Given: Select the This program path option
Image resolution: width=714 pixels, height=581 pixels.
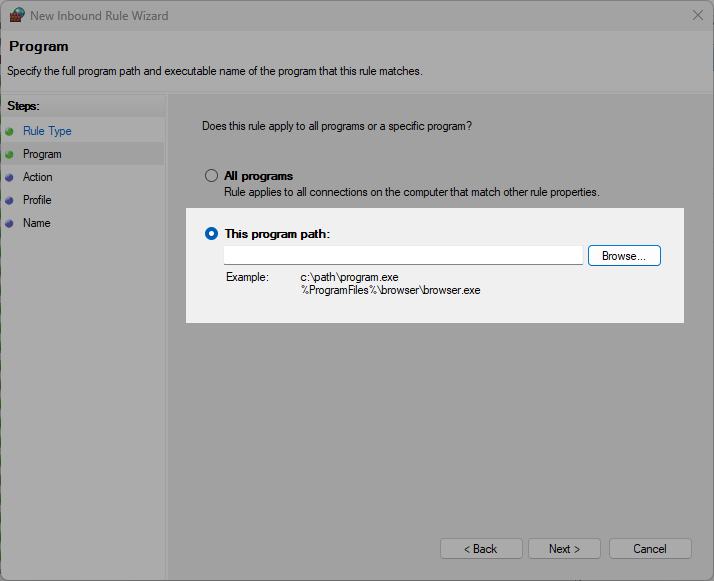Looking at the screenshot, I should [x=211, y=234].
